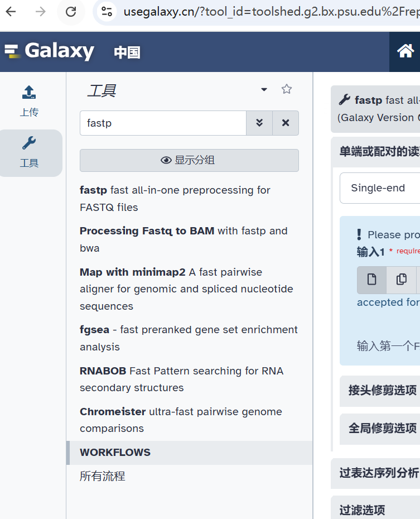
Task: Expand the 接头修剪选项 section
Action: pos(380,391)
